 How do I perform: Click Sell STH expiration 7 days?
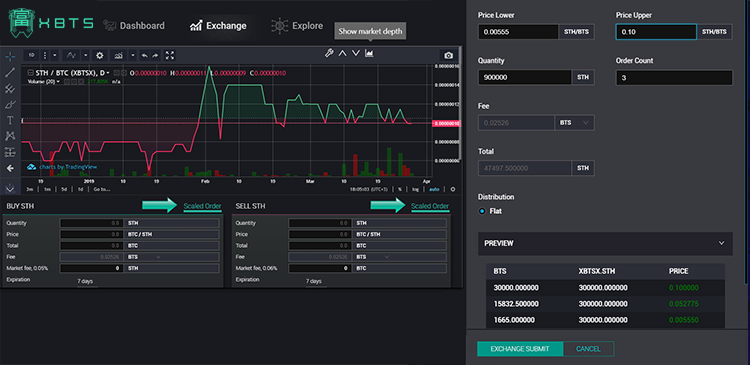pos(314,281)
